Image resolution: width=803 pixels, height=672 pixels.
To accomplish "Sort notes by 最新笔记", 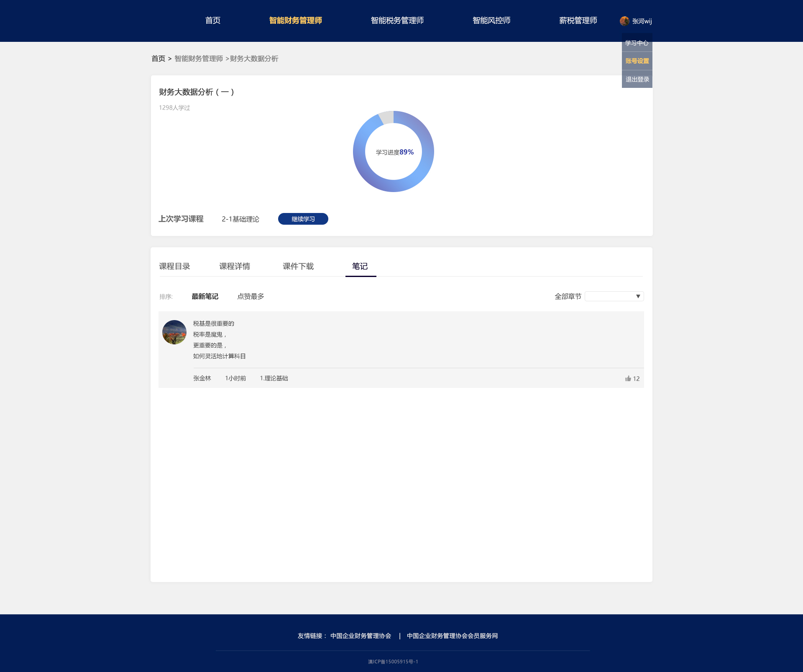I will pos(205,296).
